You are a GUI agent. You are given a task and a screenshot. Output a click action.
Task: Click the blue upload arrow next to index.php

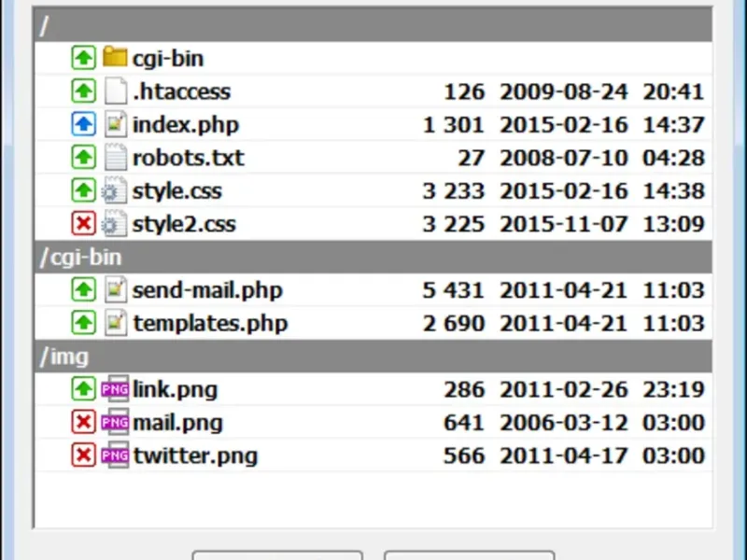point(84,124)
